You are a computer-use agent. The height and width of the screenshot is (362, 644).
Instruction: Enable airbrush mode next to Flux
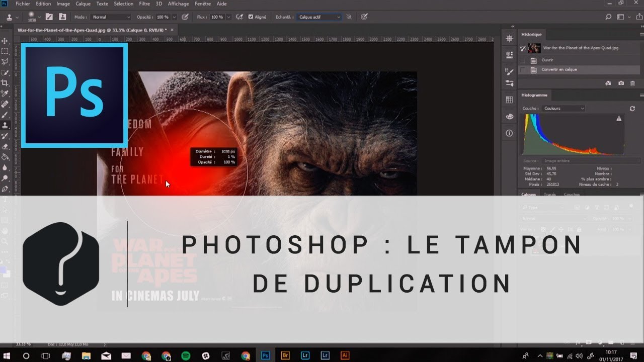pyautogui.click(x=240, y=17)
